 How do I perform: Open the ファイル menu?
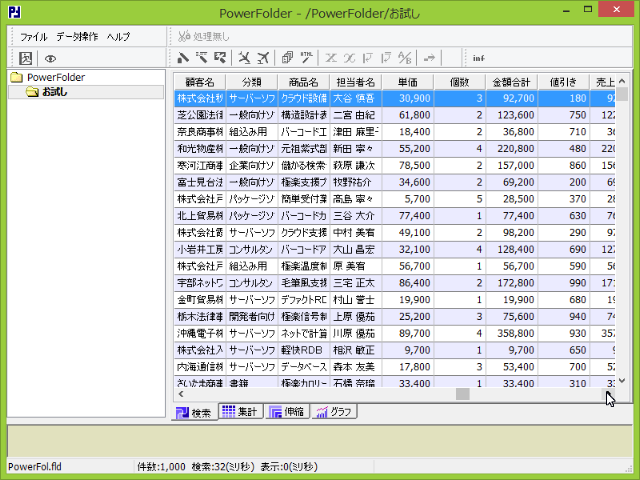click(34, 36)
